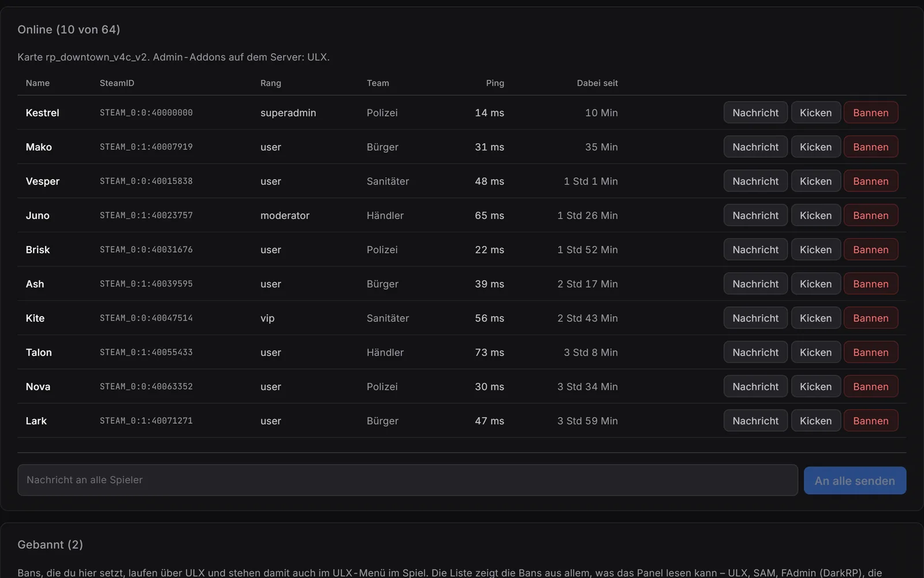
Task: Kick player Vesper
Action: pos(815,181)
